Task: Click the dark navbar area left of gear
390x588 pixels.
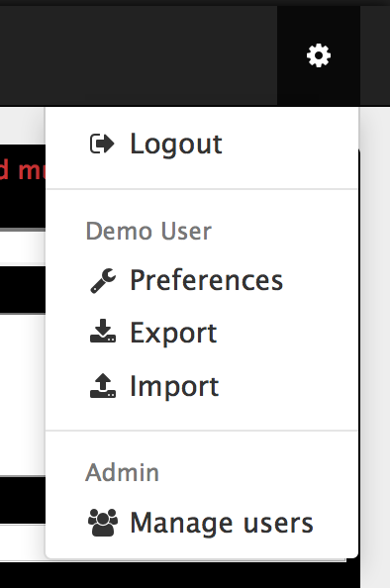Action: [139, 55]
